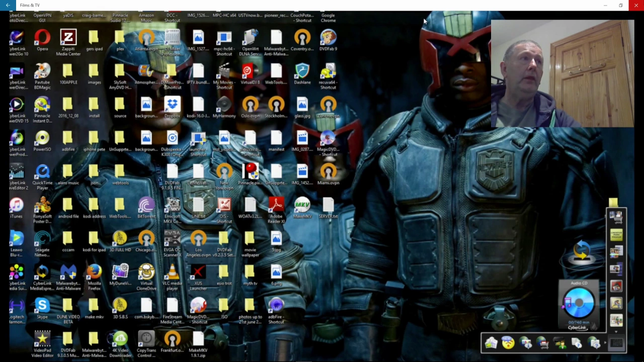
Task: Launch DVDFab 9 shortcut
Action: point(328,39)
